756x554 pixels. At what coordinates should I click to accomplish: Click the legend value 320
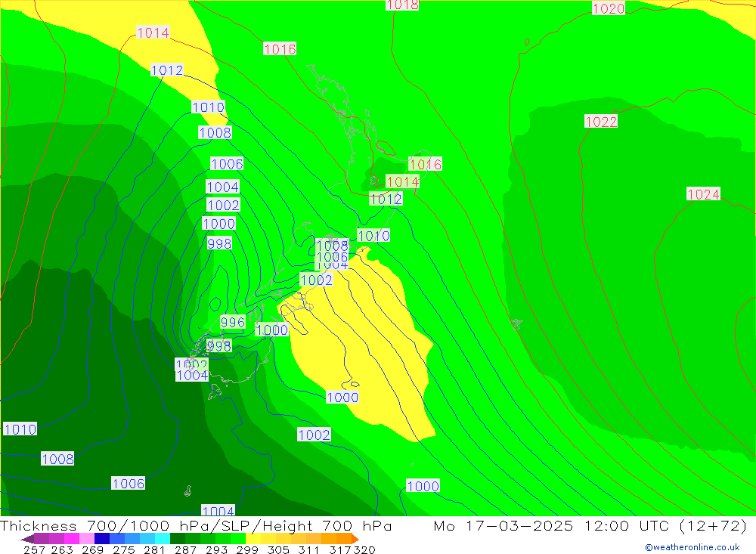click(364, 549)
